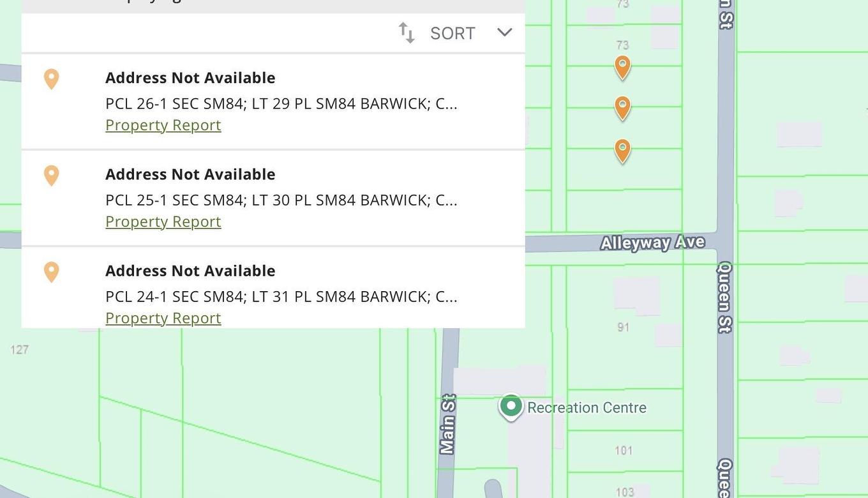This screenshot has height=498, width=868.
Task: Click the pin icon beside LT 29 result
Action: pyautogui.click(x=51, y=79)
